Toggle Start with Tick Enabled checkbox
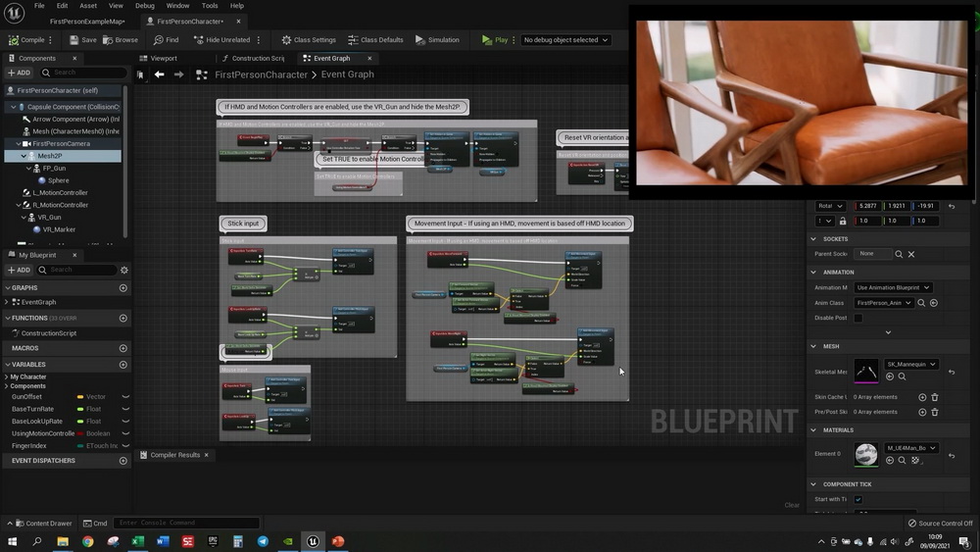980x552 pixels. click(x=858, y=499)
